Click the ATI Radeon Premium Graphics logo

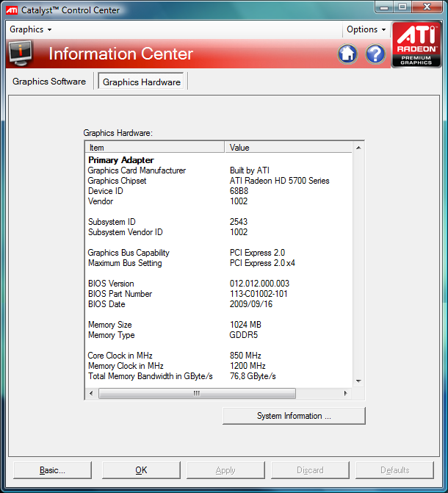click(416, 44)
